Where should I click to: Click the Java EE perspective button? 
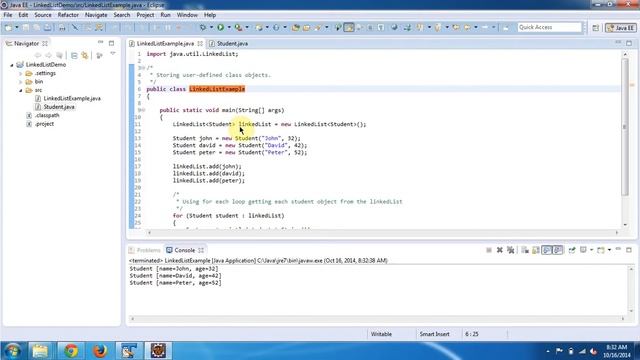coord(621,28)
